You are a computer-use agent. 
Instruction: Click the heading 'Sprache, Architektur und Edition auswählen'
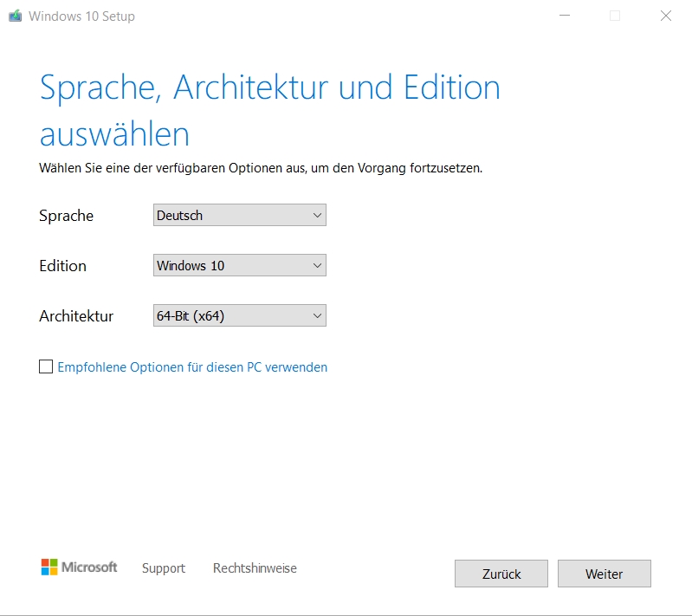click(269, 110)
